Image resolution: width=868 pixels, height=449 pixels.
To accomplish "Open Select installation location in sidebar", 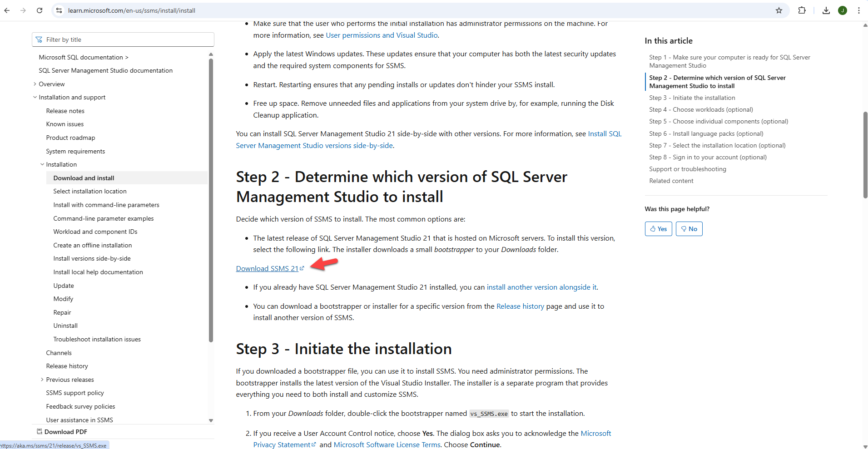I will point(90,191).
